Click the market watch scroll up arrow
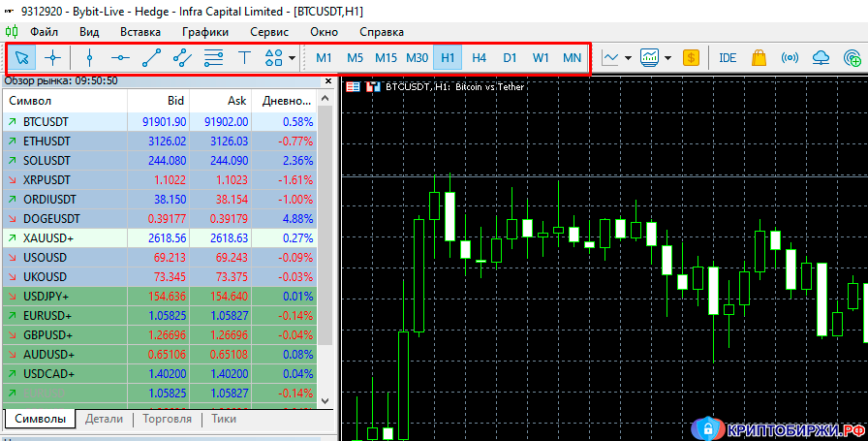Viewport: 868px width, 441px height. (325, 99)
